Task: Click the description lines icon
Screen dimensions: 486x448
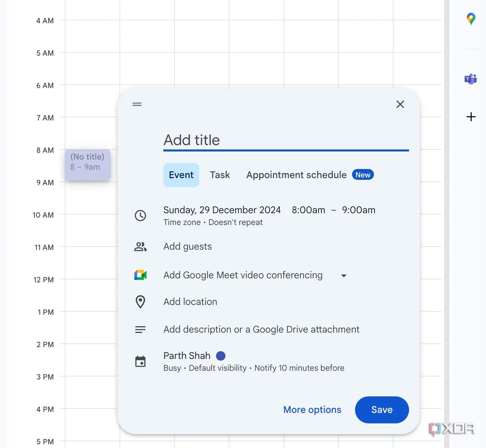Action: 140,330
